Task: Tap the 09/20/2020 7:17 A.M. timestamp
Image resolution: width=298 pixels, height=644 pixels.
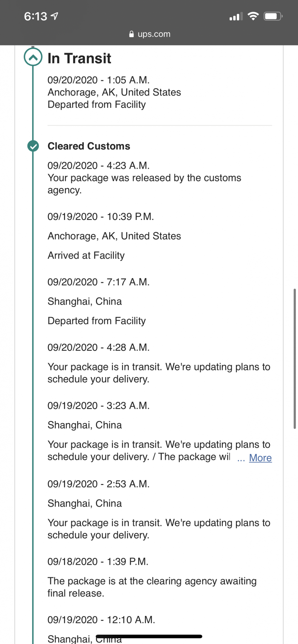Action: [x=99, y=282]
